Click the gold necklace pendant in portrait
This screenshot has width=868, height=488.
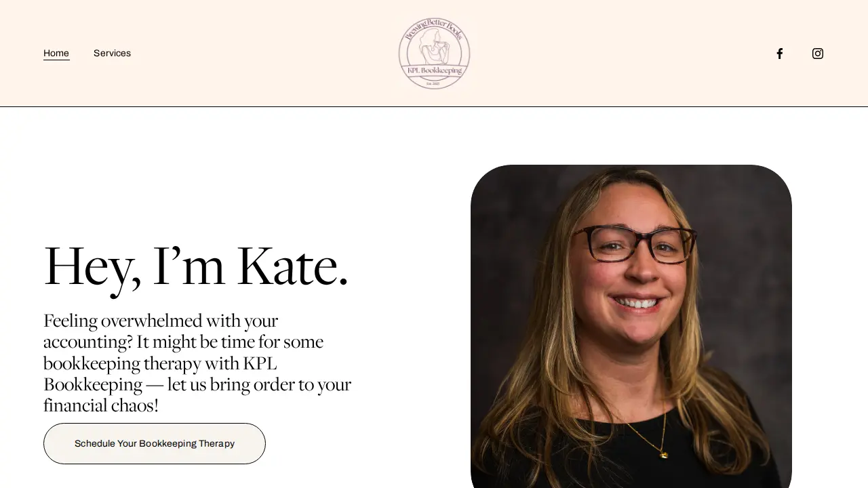click(x=664, y=455)
